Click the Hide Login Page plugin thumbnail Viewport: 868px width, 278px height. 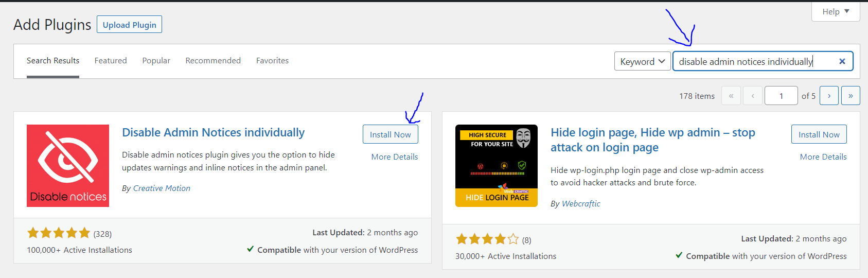(497, 166)
